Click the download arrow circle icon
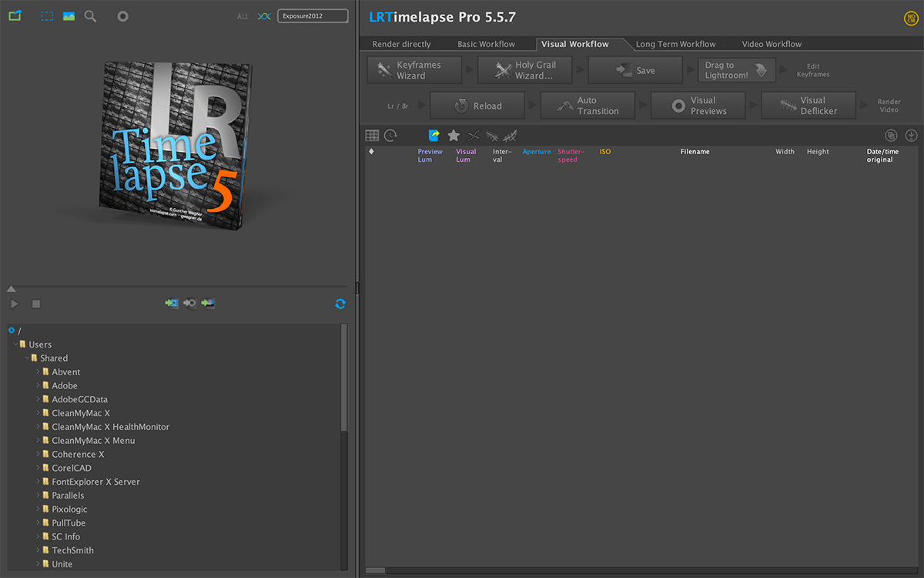Screen dimensions: 924x578 [x=911, y=136]
